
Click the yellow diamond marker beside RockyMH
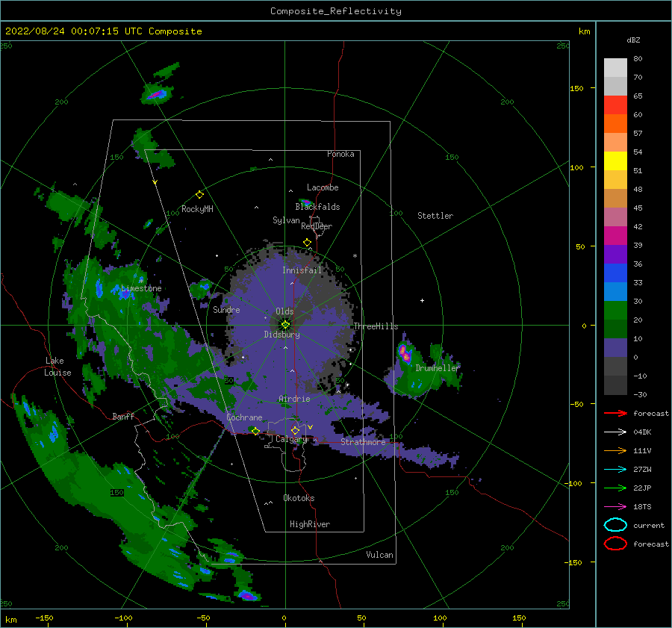(199, 195)
